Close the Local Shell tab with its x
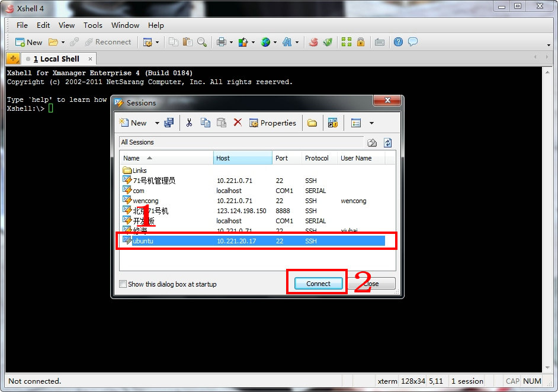 (91, 59)
